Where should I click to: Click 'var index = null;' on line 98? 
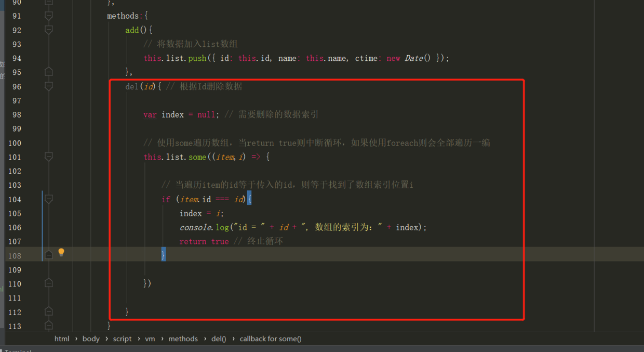(182, 114)
